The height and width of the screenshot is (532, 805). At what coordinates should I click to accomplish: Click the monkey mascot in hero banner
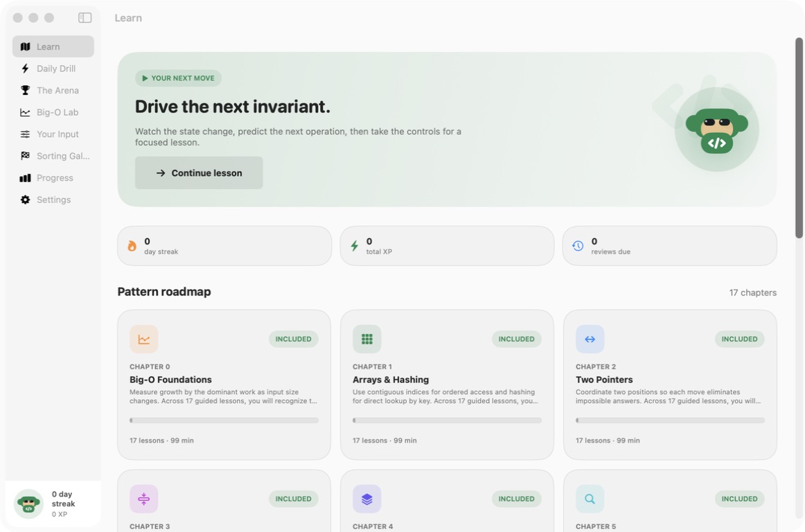tap(717, 130)
